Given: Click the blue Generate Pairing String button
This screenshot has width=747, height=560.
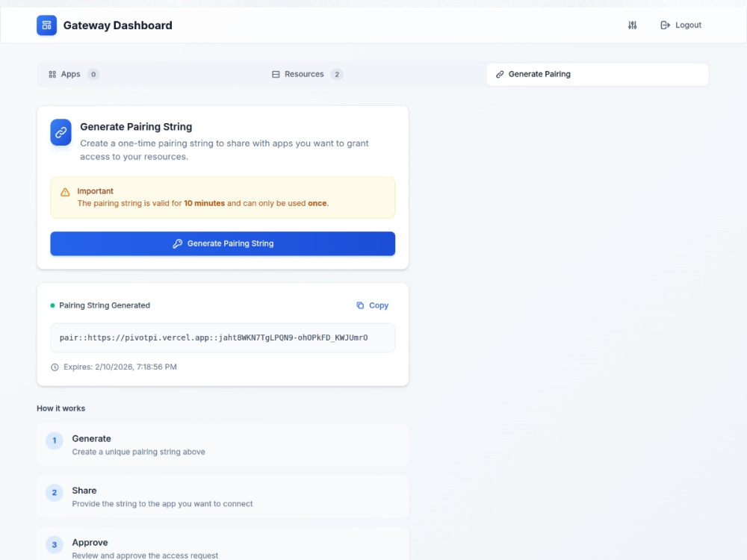Looking at the screenshot, I should click(223, 243).
